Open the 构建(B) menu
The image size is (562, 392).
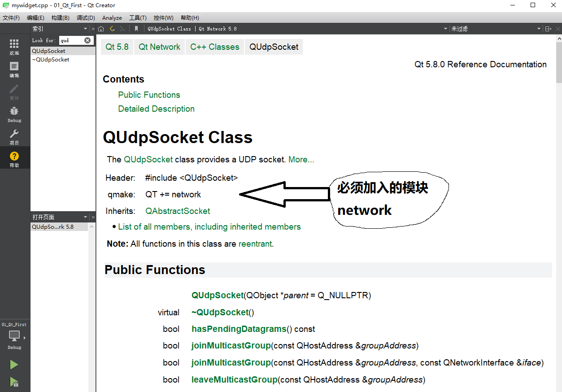60,18
